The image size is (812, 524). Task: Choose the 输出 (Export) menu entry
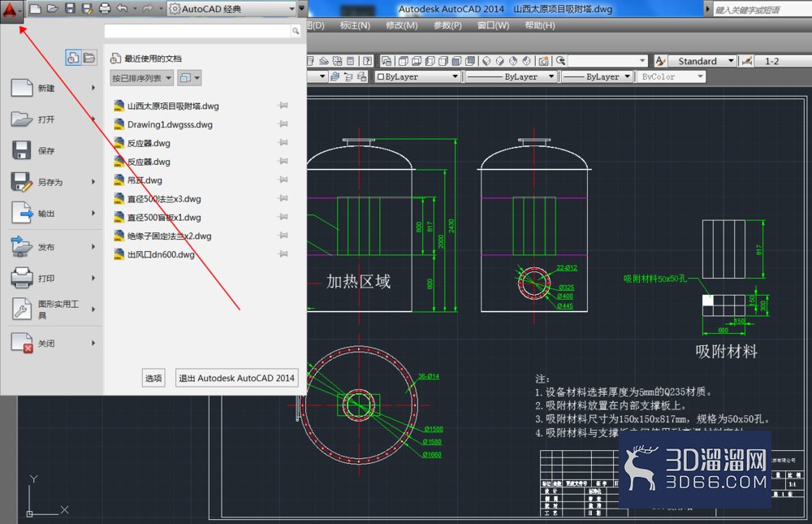pyautogui.click(x=52, y=213)
